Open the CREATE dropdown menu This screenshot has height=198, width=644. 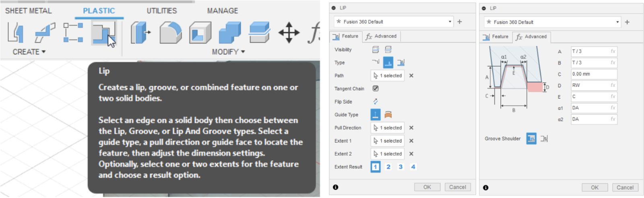pyautogui.click(x=29, y=52)
